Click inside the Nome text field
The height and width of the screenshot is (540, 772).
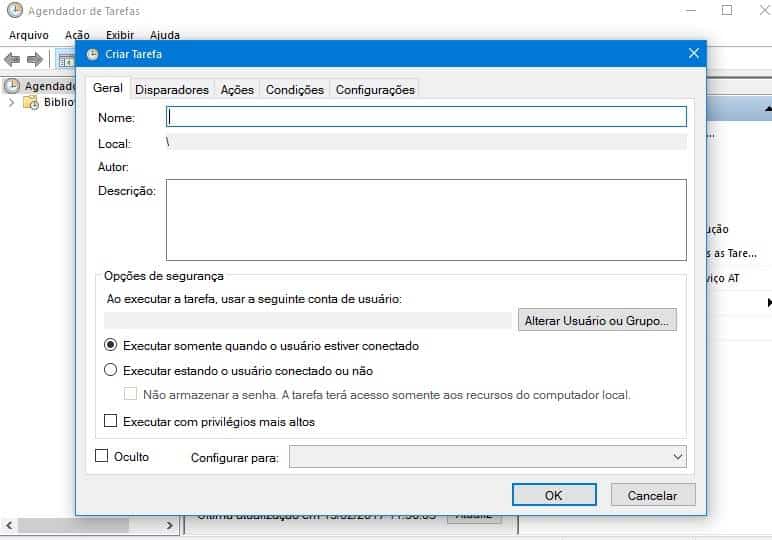[x=427, y=117]
